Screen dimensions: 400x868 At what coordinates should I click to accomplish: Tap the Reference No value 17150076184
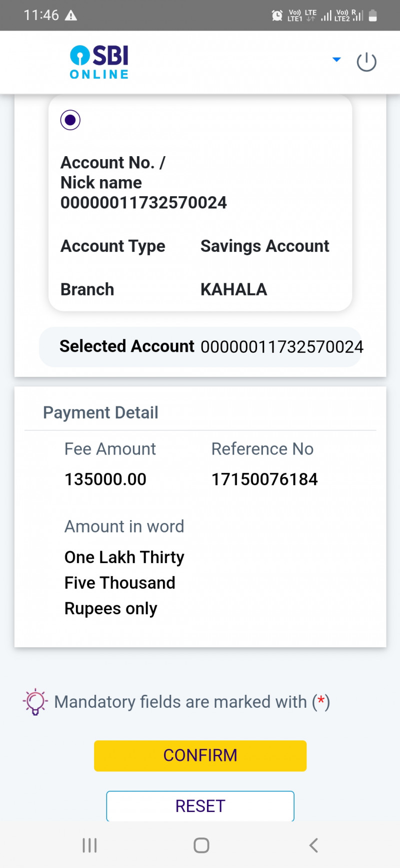click(264, 480)
